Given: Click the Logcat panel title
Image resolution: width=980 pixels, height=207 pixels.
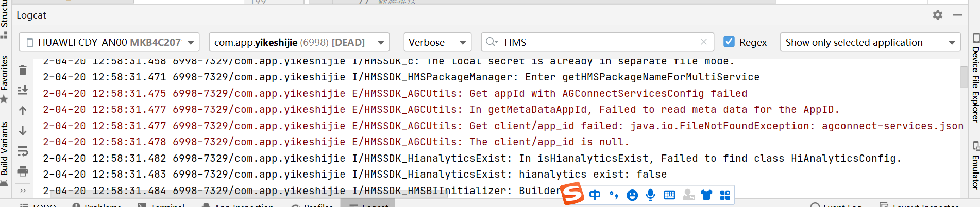Looking at the screenshot, I should pos(31,15).
